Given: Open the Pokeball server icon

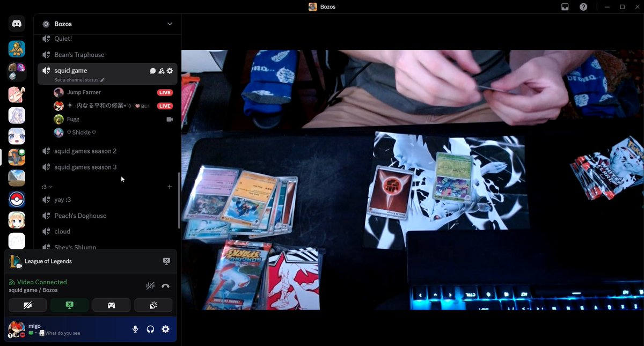Looking at the screenshot, I should coord(17,199).
